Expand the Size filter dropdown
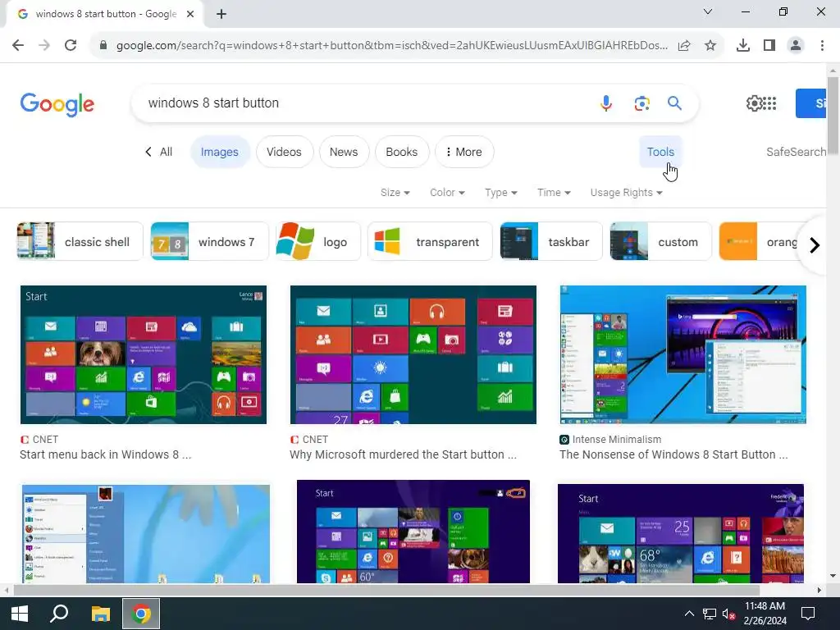The image size is (840, 630). [395, 192]
